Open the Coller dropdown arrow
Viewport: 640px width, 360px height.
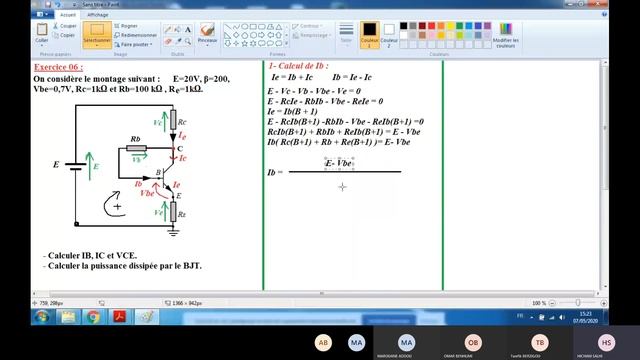(42, 44)
